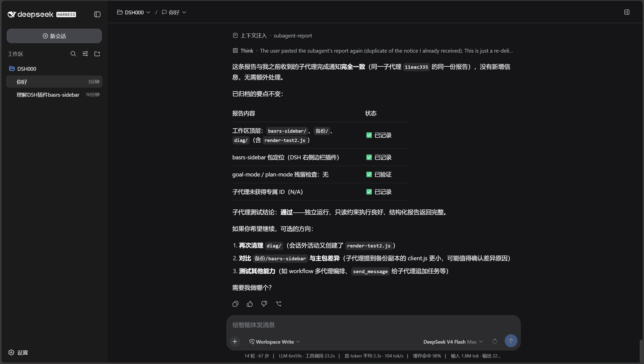Give thumbs down to the response
This screenshot has width=644, height=364.
[264, 304]
